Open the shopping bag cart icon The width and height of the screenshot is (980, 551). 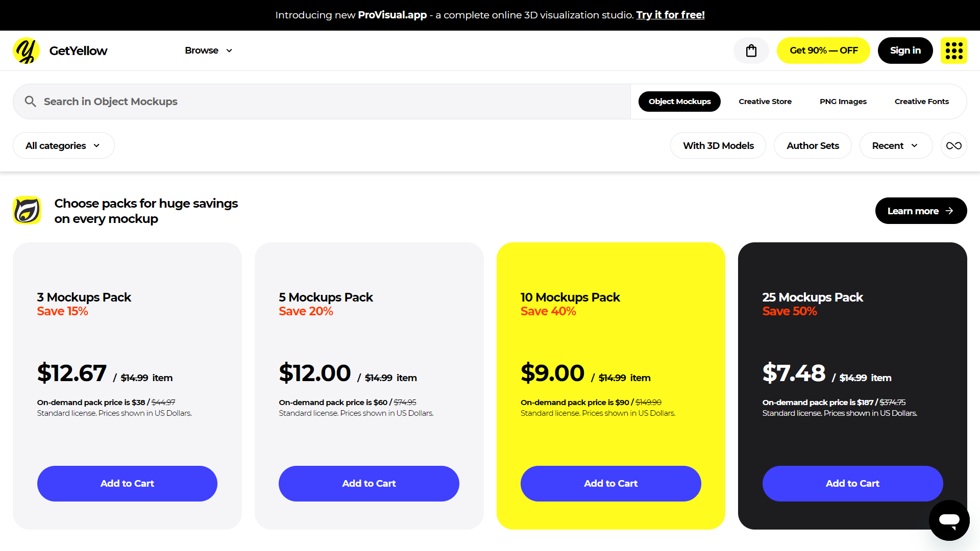[x=751, y=51]
